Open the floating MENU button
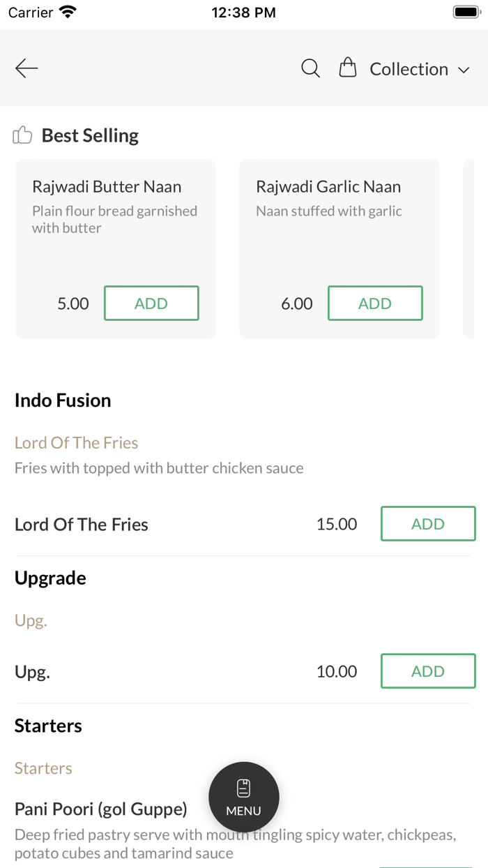Viewport: 488px width, 868px height. pos(243,797)
